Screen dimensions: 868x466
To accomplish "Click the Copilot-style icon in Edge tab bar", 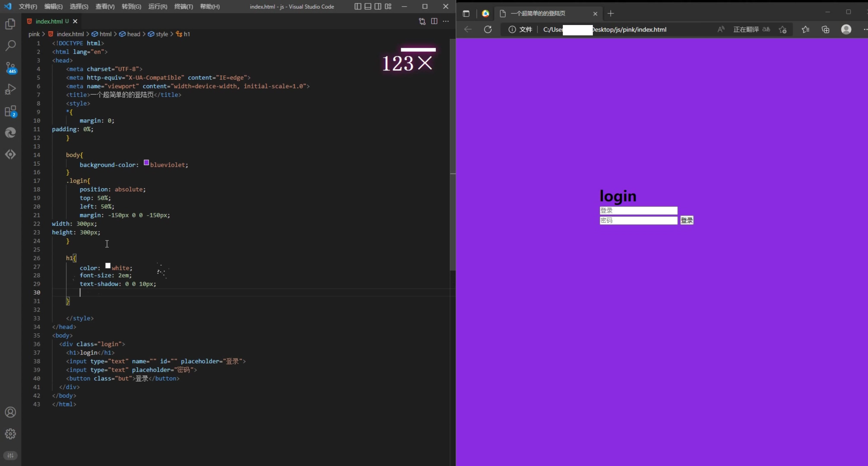I will click(485, 13).
